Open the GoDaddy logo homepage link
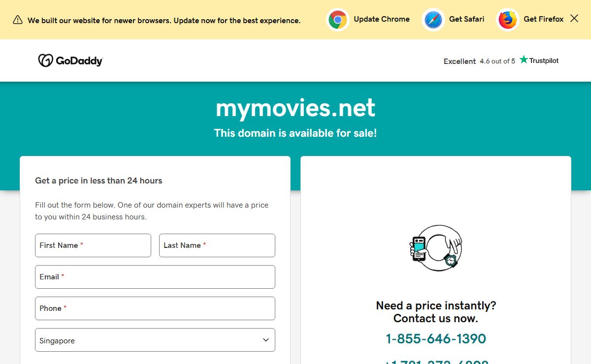The image size is (591, 364). [70, 61]
